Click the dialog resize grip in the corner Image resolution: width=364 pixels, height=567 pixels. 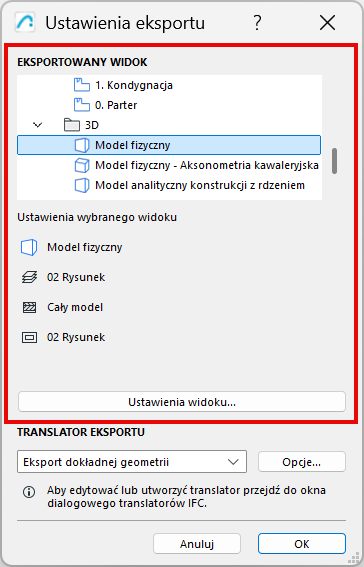354,559
